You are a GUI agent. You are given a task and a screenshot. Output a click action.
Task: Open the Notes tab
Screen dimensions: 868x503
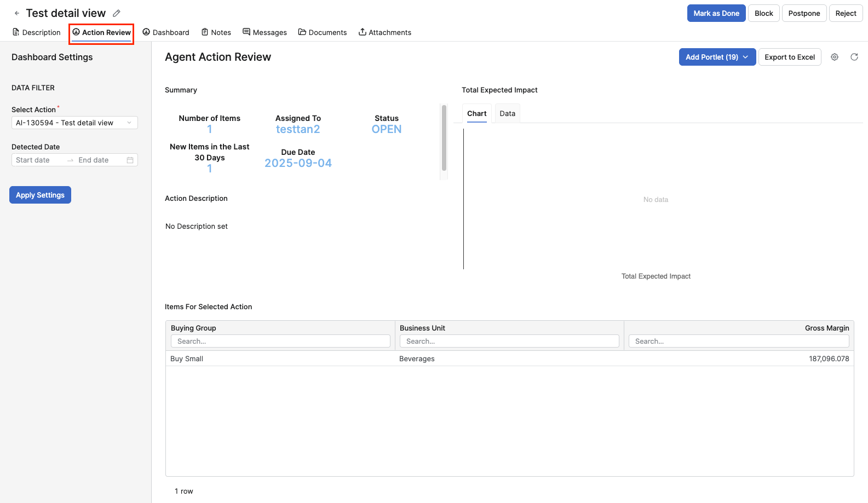(216, 32)
